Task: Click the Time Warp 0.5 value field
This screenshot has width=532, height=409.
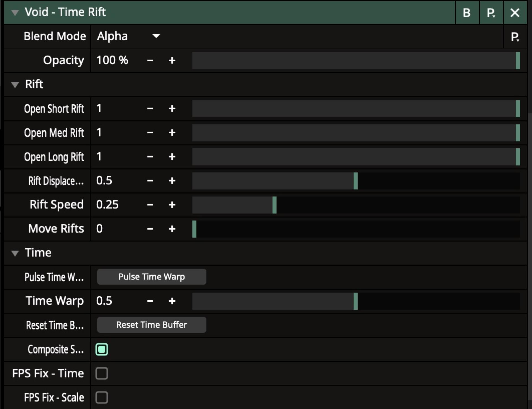Action: [x=104, y=301]
